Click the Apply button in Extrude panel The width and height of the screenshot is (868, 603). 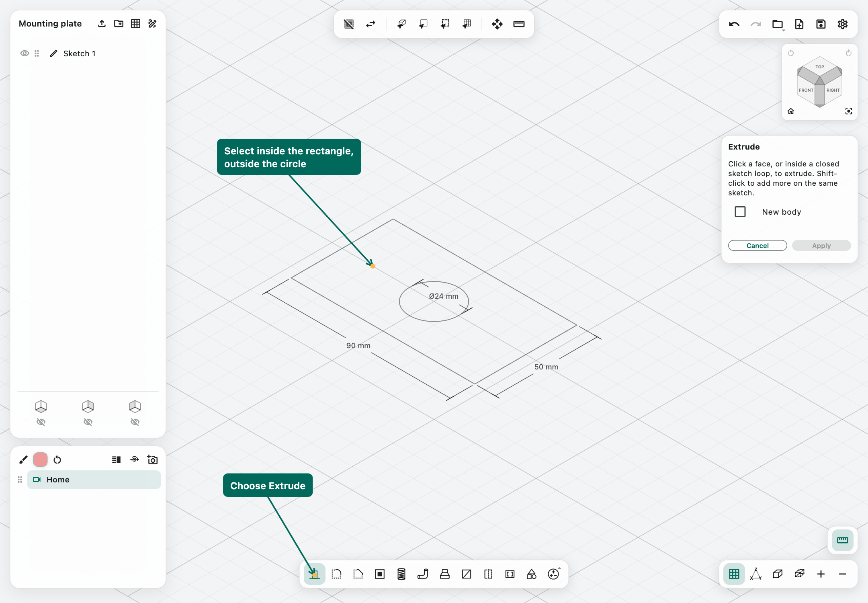click(821, 246)
